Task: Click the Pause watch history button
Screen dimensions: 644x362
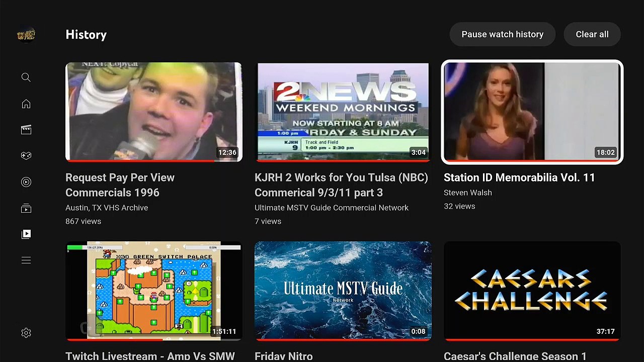Action: 503,34
